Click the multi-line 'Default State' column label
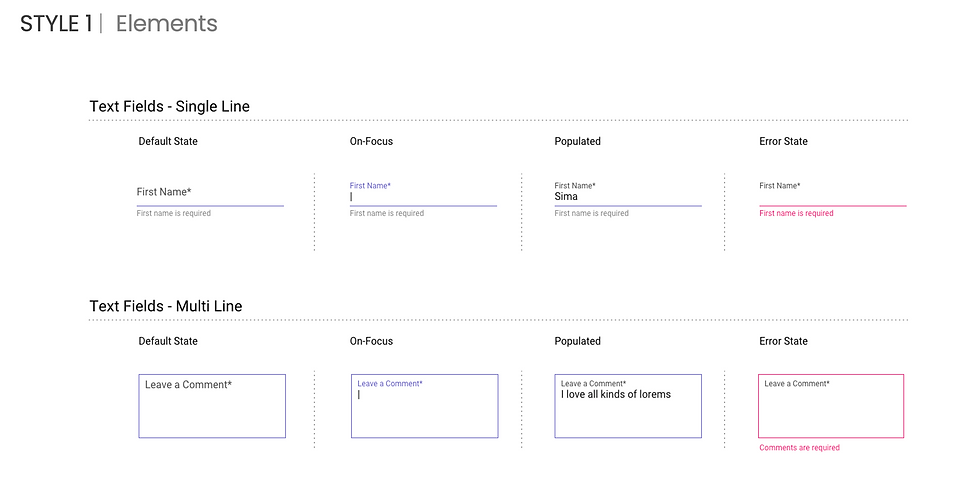977x490 pixels. [x=168, y=341]
